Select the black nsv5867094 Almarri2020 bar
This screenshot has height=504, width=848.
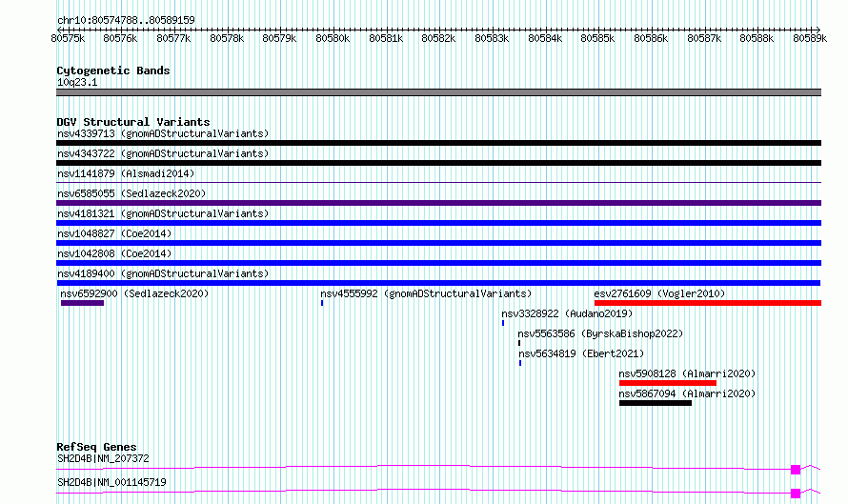pyautogui.click(x=656, y=403)
